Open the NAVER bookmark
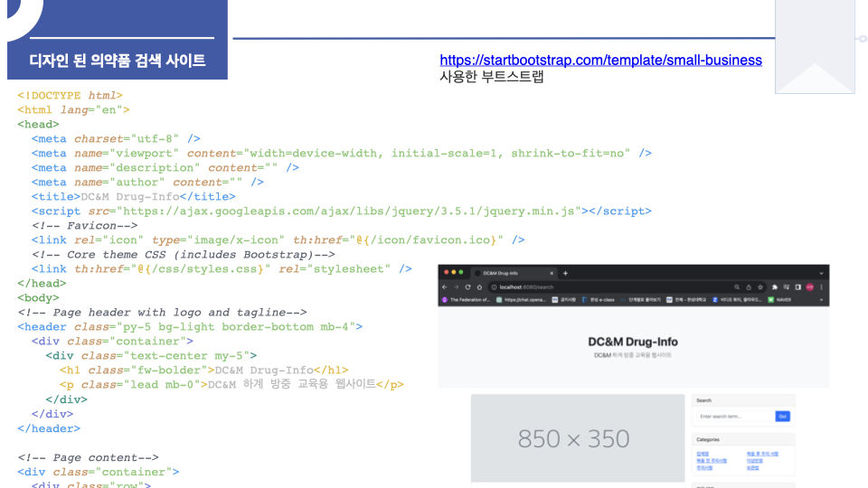 pyautogui.click(x=779, y=300)
